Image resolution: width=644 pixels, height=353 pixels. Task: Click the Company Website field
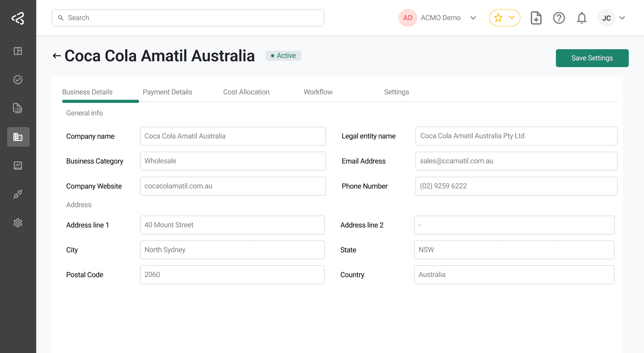233,186
